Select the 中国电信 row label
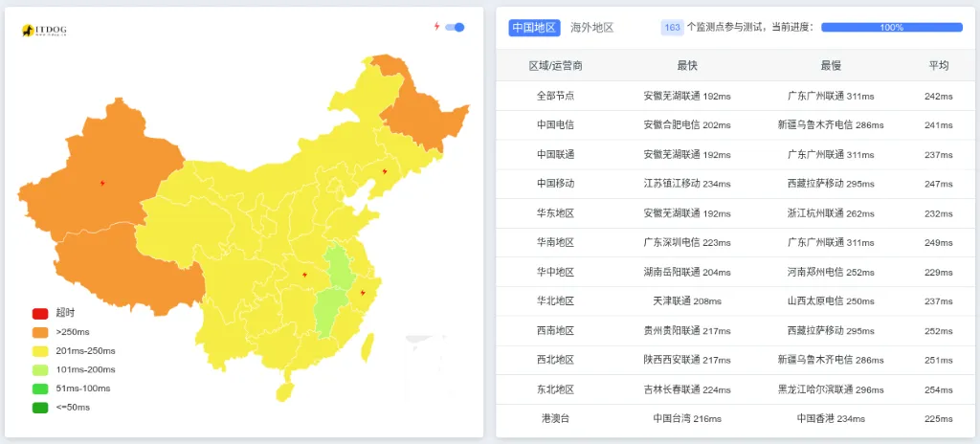 click(x=555, y=125)
